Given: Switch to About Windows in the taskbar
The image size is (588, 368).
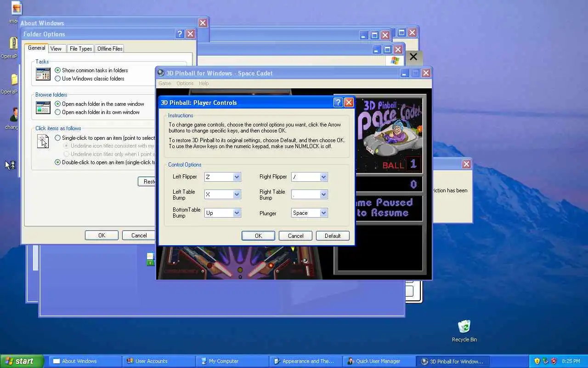Looking at the screenshot, I should (x=85, y=361).
